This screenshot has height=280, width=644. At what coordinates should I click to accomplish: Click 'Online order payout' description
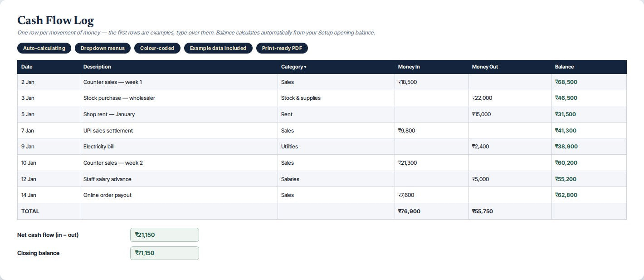pos(107,195)
